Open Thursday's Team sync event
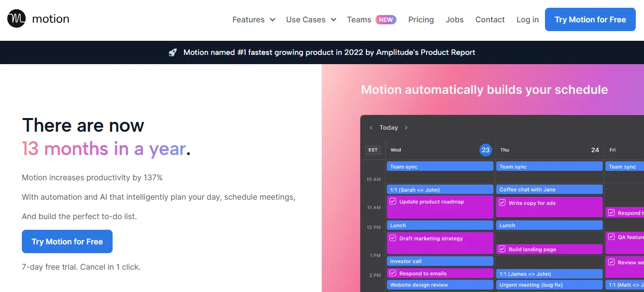 click(549, 167)
